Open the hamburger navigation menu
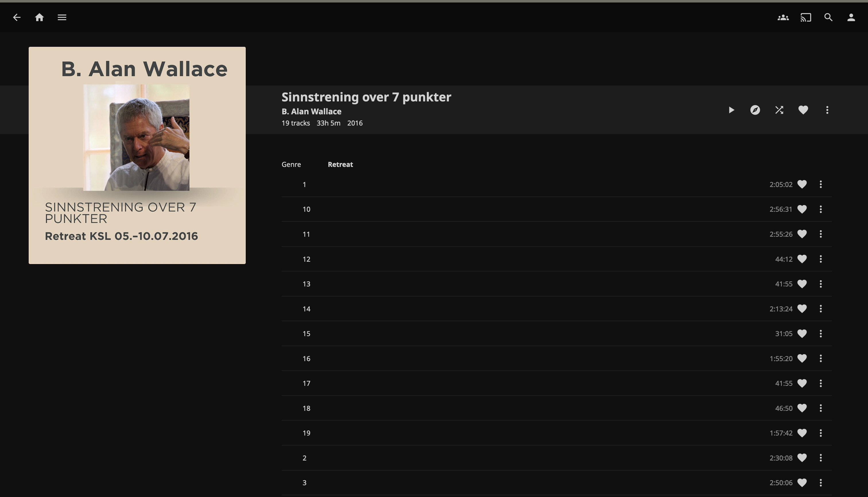 (62, 18)
